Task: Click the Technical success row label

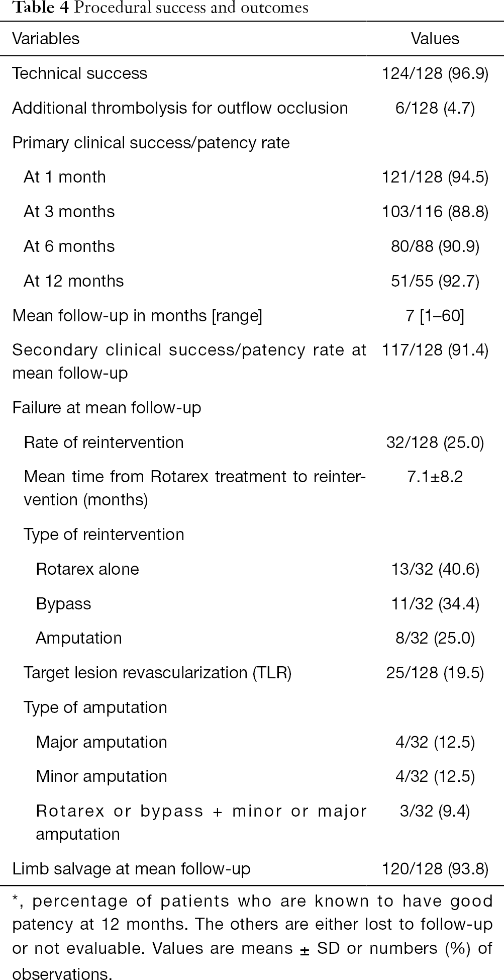Action: (x=80, y=73)
